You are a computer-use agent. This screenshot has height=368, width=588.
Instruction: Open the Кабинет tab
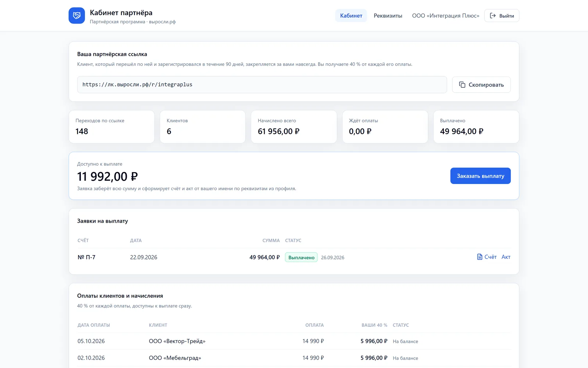click(351, 15)
